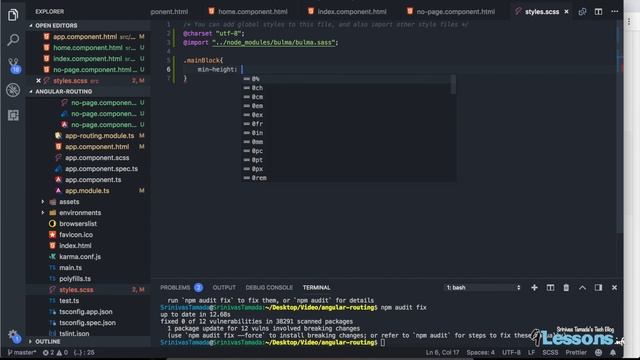The width and height of the screenshot is (640, 360).
Task: Open browserslist file
Action: coord(78,224)
